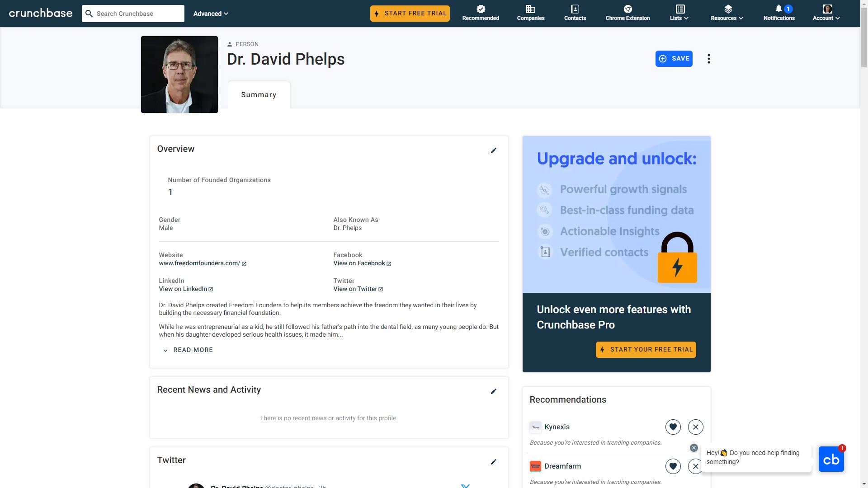Click View on Facebook link

(x=362, y=263)
